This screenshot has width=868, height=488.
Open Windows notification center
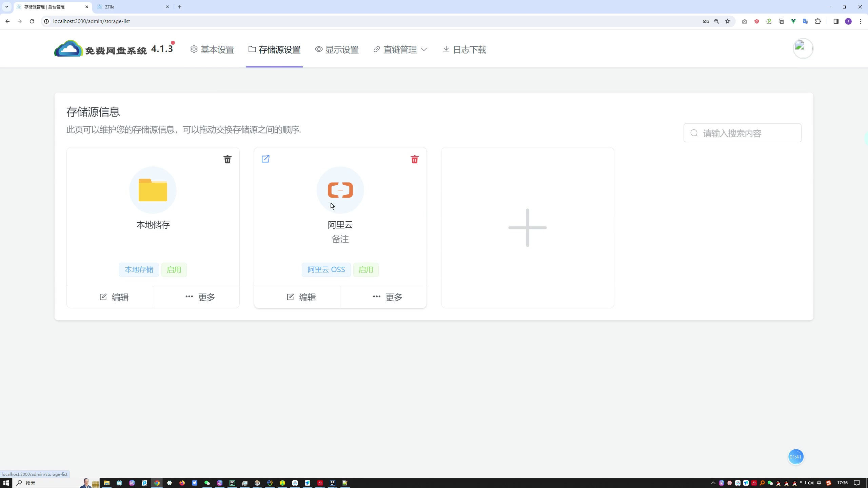click(857, 483)
